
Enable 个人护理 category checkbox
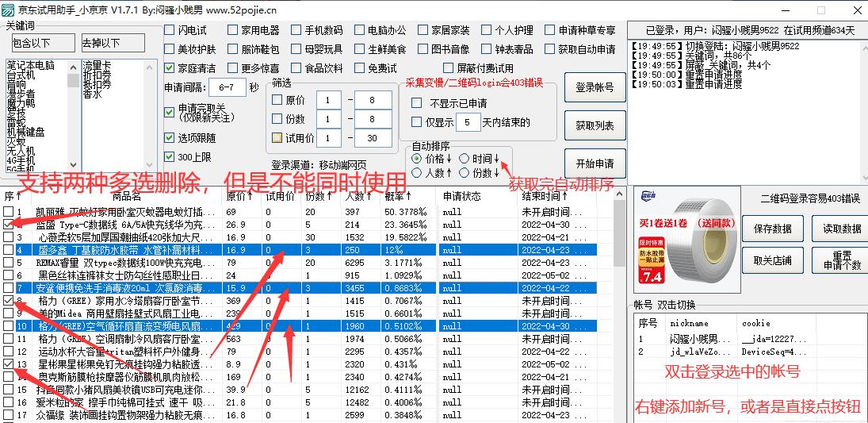(486, 30)
